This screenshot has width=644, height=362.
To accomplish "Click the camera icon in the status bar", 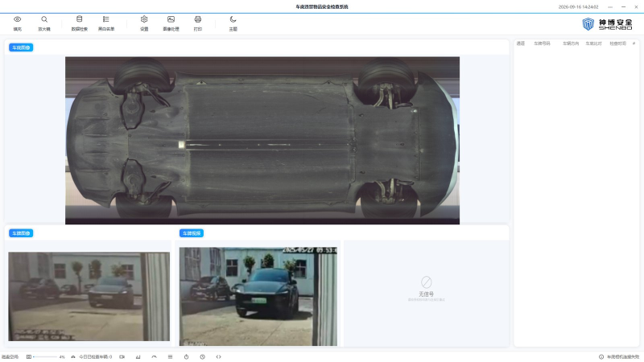I will tap(122, 356).
